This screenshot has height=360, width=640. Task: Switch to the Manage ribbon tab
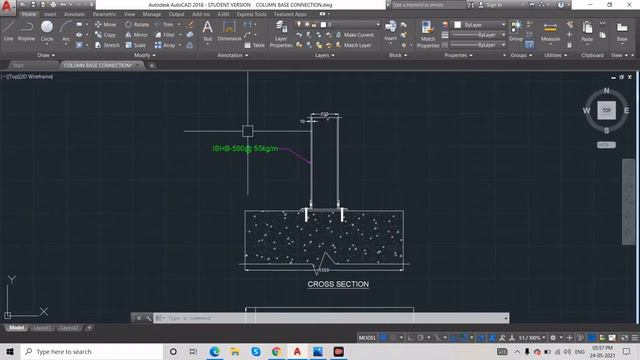(x=151, y=14)
